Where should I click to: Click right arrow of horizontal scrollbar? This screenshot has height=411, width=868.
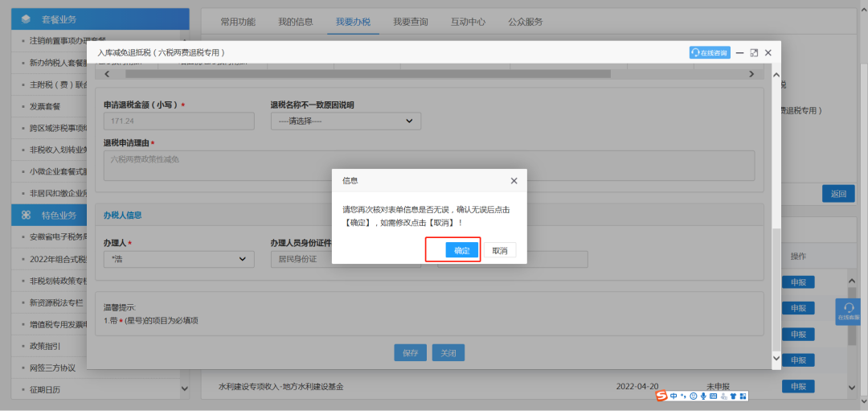[751, 74]
